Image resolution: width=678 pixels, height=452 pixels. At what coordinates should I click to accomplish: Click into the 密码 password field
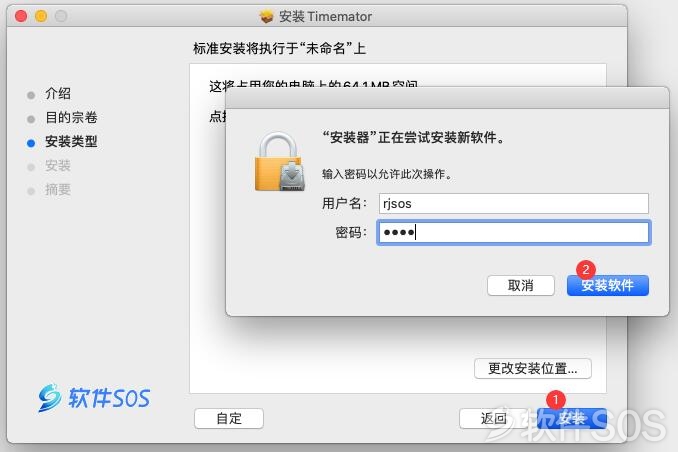(x=514, y=233)
